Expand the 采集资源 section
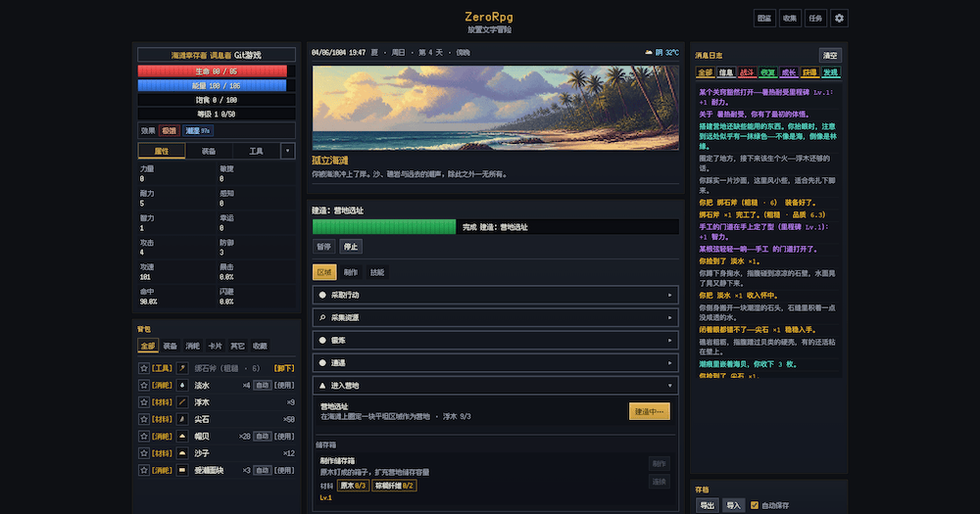The height and width of the screenshot is (514, 980). coord(496,317)
